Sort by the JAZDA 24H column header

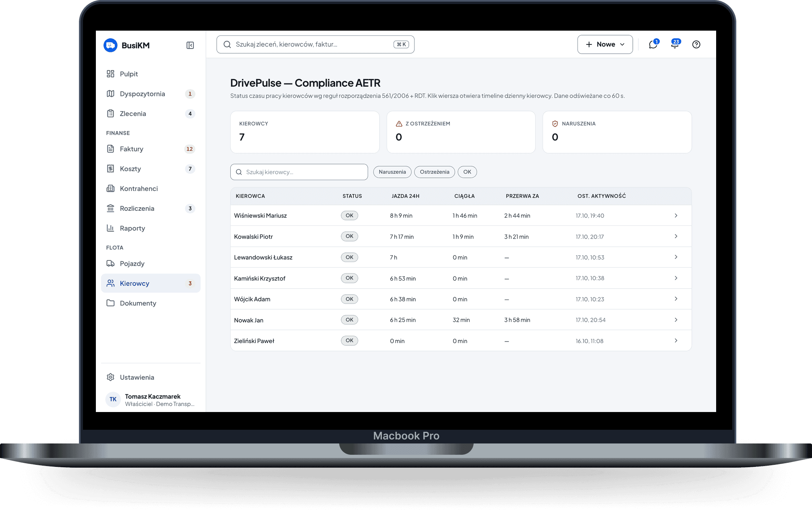[x=406, y=196]
